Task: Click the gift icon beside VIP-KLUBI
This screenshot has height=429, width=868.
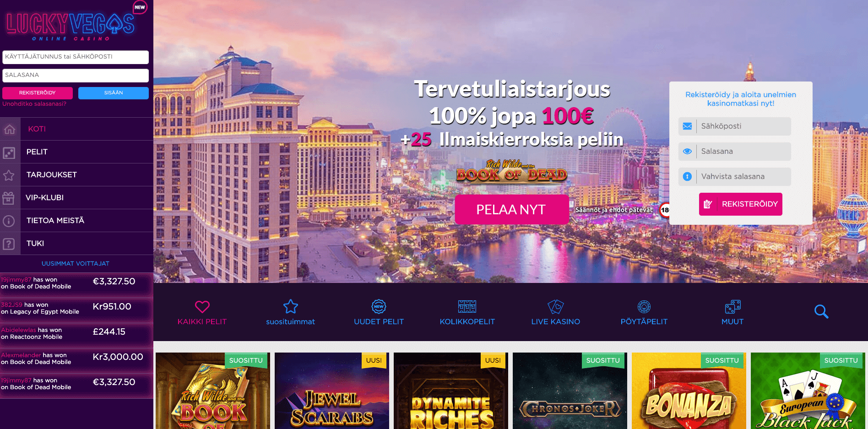Action: point(8,198)
